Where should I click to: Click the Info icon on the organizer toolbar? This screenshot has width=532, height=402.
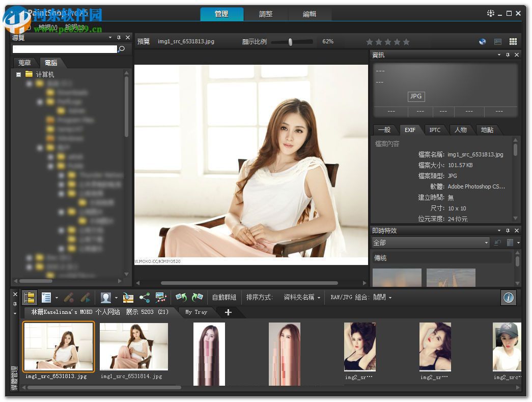coord(508,297)
